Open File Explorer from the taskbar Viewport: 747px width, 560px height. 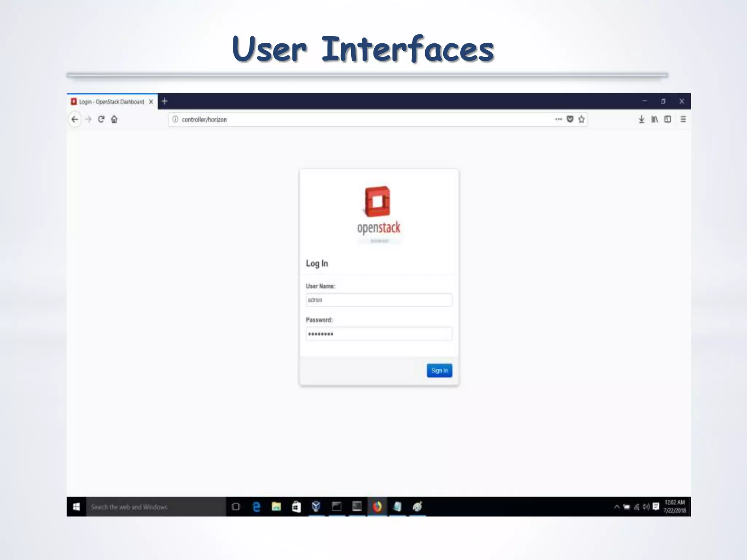click(276, 507)
